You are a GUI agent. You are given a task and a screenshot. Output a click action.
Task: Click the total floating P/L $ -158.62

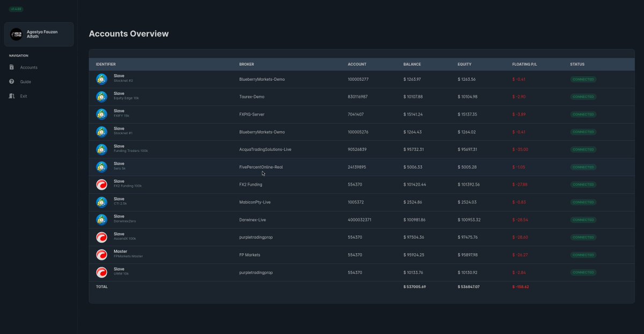pyautogui.click(x=521, y=287)
